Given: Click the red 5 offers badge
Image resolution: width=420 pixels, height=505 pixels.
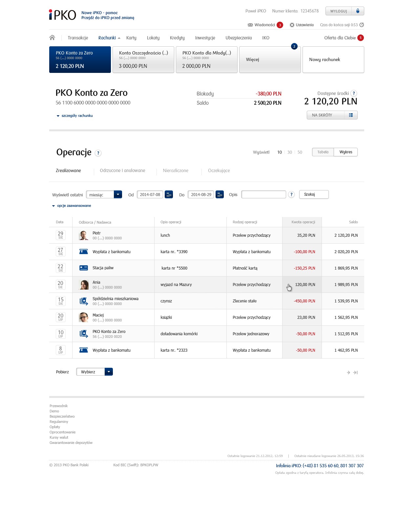Looking at the screenshot, I should [361, 38].
